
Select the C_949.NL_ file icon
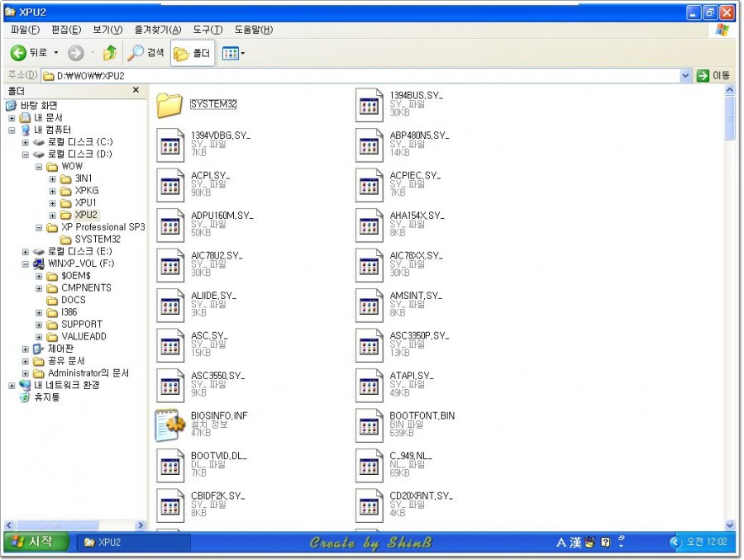pyautogui.click(x=370, y=466)
